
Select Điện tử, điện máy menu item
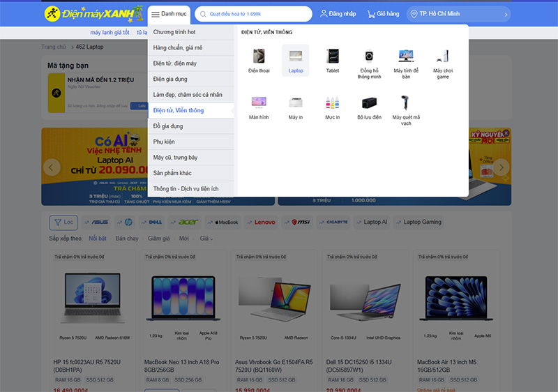191,63
